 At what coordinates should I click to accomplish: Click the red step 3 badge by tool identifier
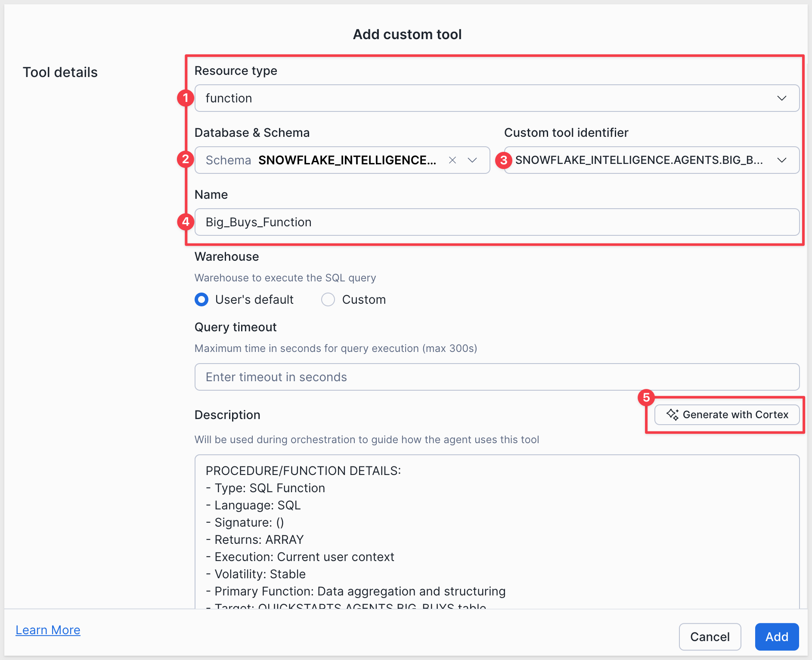pos(503,160)
